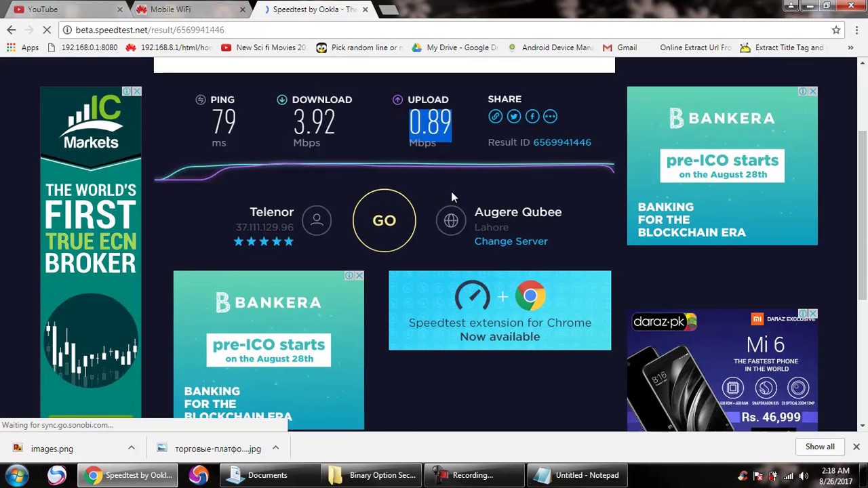
Task: Open the Apps bookmarks shortcut
Action: (22, 47)
